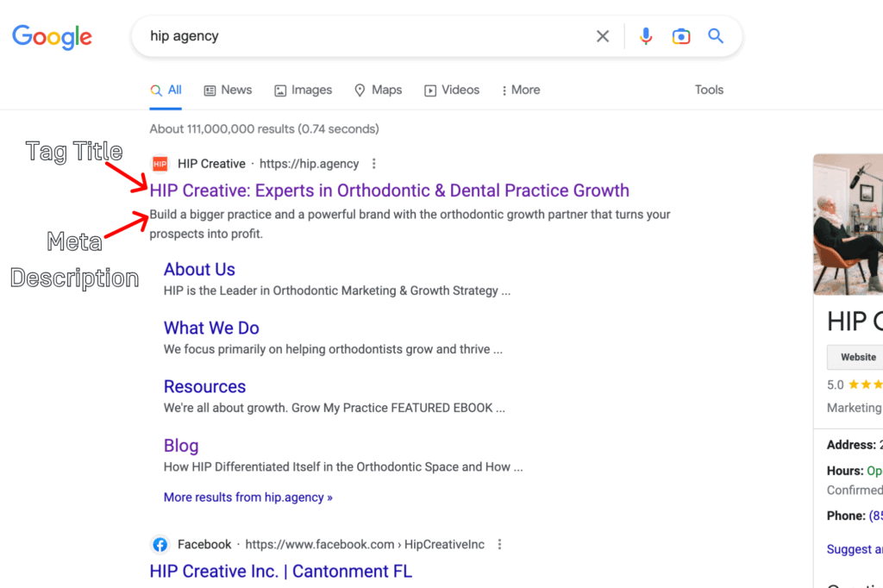Viewport: 883px width, 588px height.
Task: Open the three-dot menu beside Facebook result
Action: [x=499, y=545]
